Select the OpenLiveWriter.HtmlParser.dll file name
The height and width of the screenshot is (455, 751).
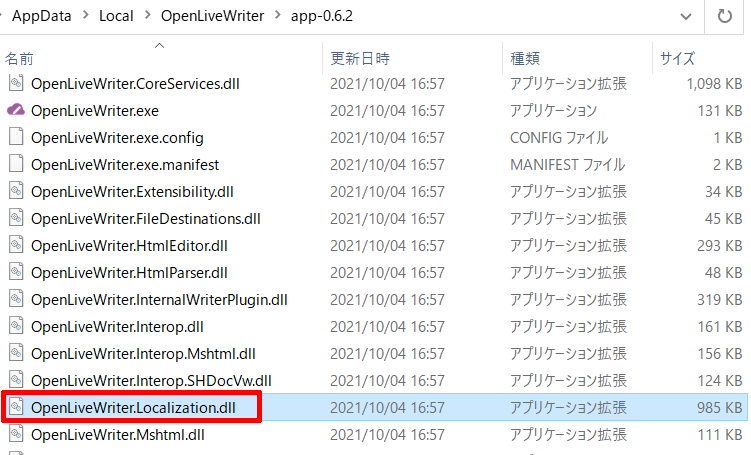tap(129, 273)
